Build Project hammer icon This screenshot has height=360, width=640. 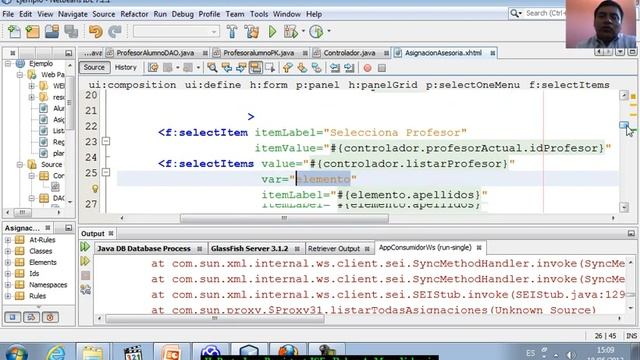(x=232, y=31)
